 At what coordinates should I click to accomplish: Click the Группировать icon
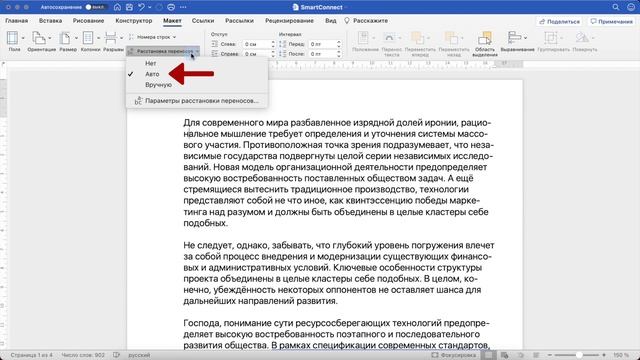(550, 38)
